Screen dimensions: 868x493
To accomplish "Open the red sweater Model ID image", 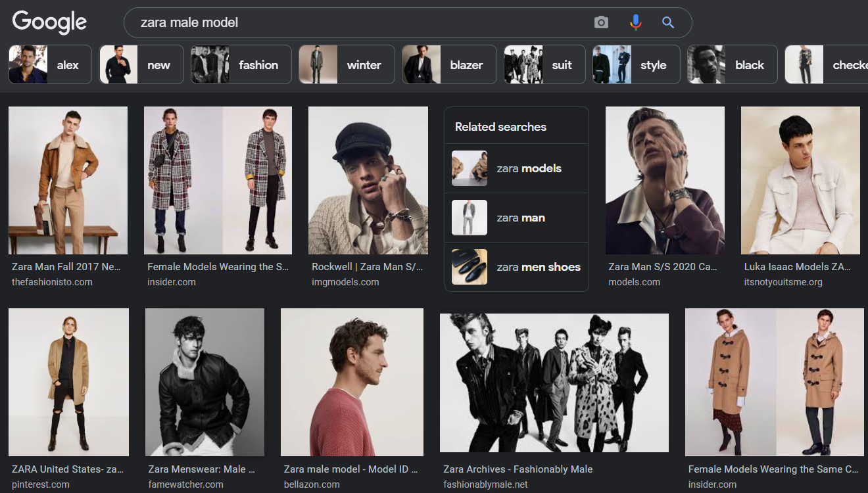I will [352, 383].
